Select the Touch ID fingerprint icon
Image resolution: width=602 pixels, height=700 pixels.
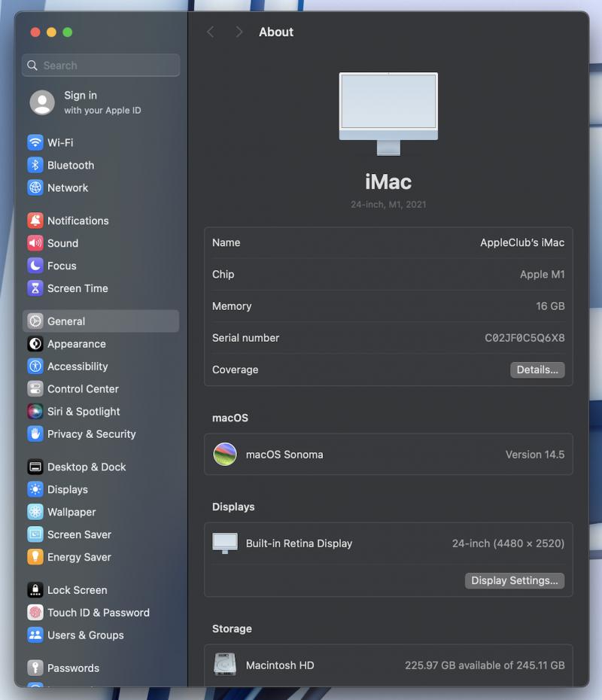[x=35, y=613]
